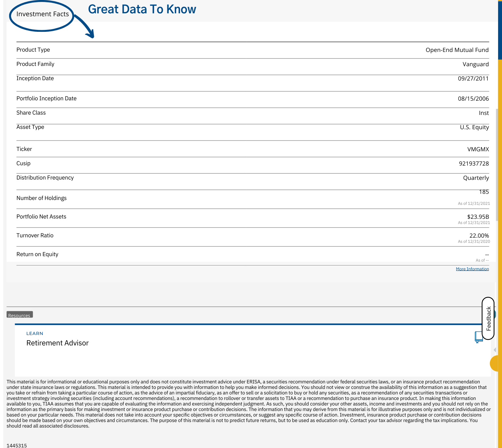
Task: Click the Product Type row label
Action: [x=33, y=50]
